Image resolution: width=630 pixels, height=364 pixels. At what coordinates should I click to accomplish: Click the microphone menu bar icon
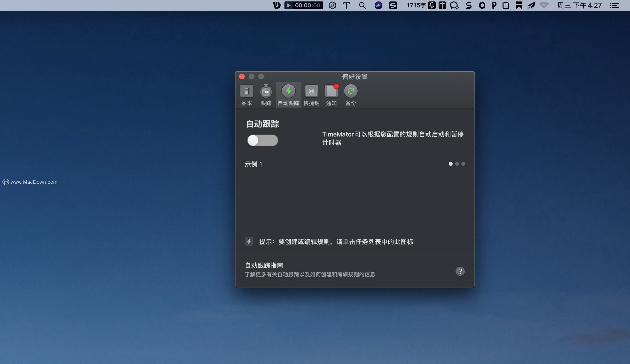pyautogui.click(x=432, y=5)
